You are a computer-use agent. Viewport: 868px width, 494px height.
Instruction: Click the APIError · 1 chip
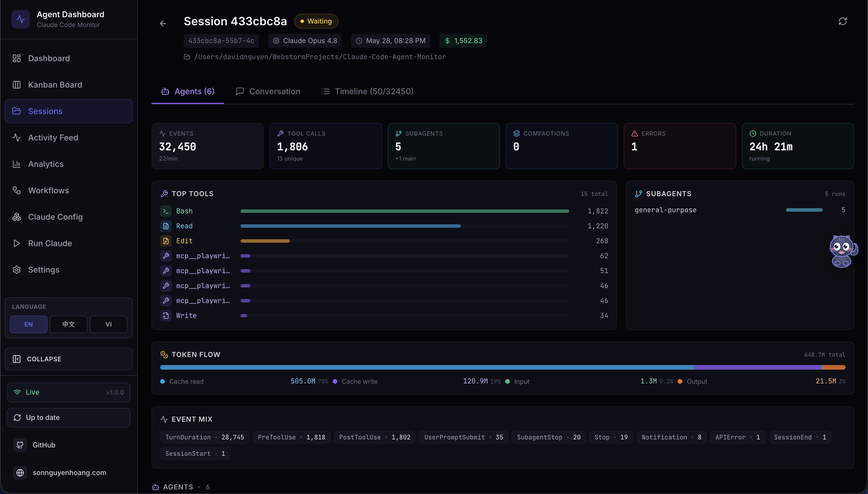point(737,437)
